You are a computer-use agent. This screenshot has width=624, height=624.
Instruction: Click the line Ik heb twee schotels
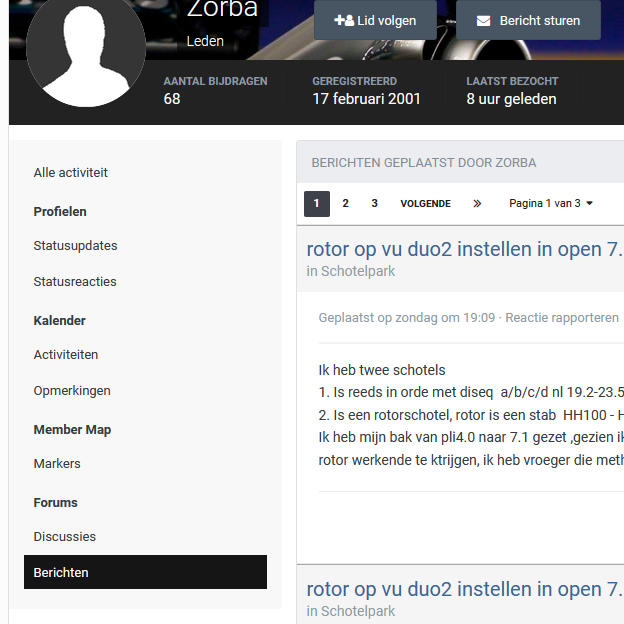[x=382, y=370]
